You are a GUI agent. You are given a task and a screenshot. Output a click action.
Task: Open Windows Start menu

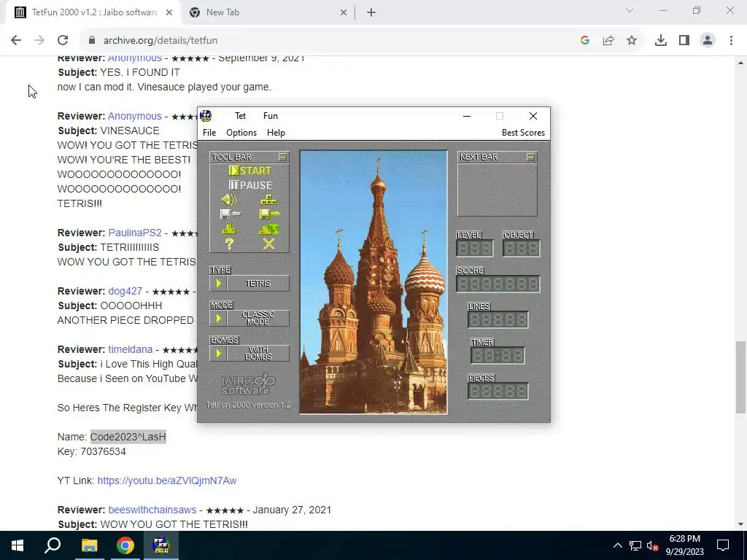[x=18, y=545]
